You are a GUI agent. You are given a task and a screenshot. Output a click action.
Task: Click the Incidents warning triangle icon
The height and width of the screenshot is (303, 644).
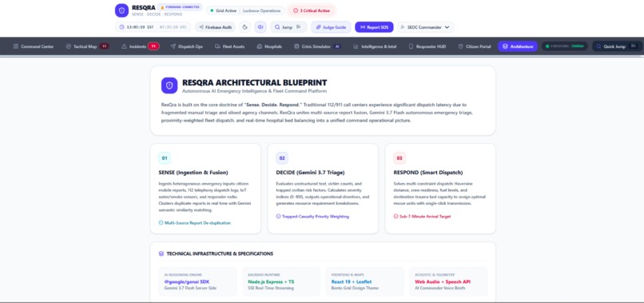[x=124, y=46]
